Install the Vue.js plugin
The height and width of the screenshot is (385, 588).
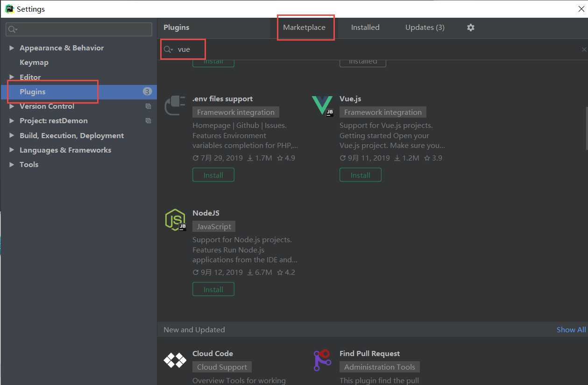361,175
